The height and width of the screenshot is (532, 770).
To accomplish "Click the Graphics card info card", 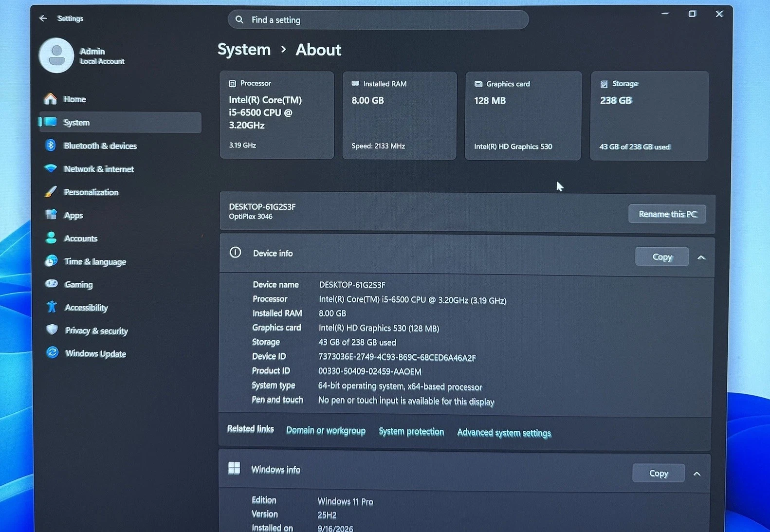I will pos(523,116).
